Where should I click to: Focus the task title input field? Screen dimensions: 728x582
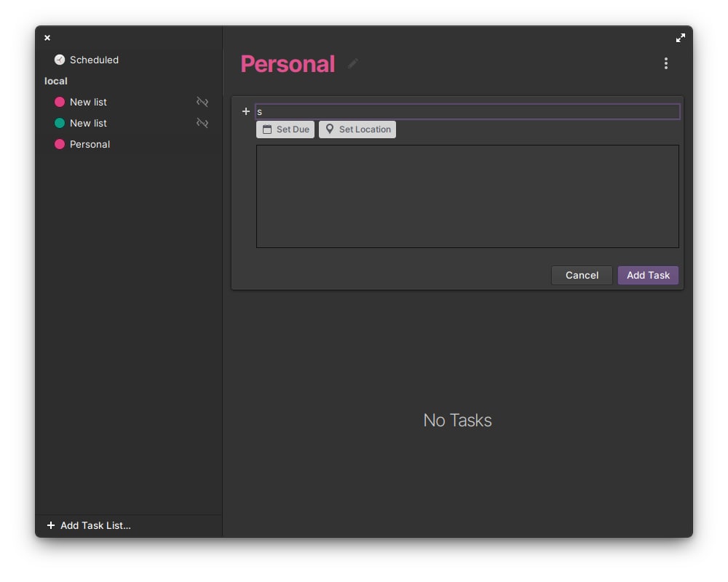467,111
